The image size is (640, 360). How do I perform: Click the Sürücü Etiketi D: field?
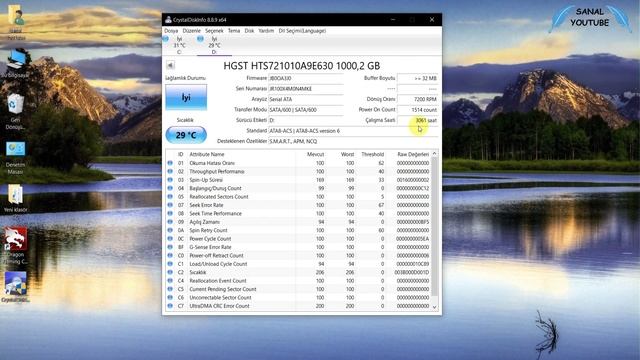pyautogui.click(x=306, y=120)
